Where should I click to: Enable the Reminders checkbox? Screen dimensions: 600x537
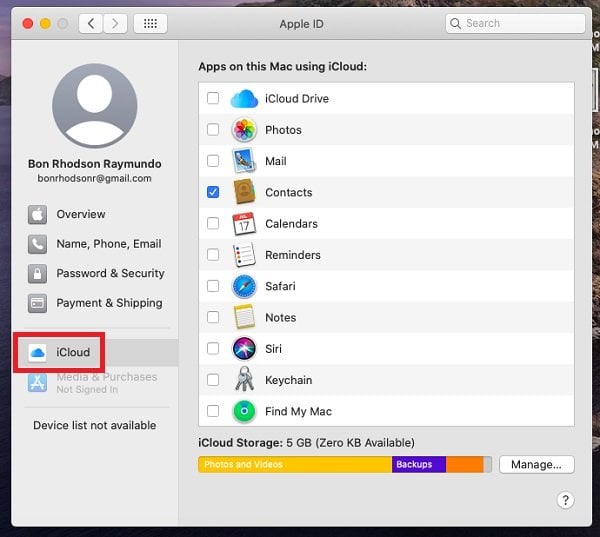[213, 255]
